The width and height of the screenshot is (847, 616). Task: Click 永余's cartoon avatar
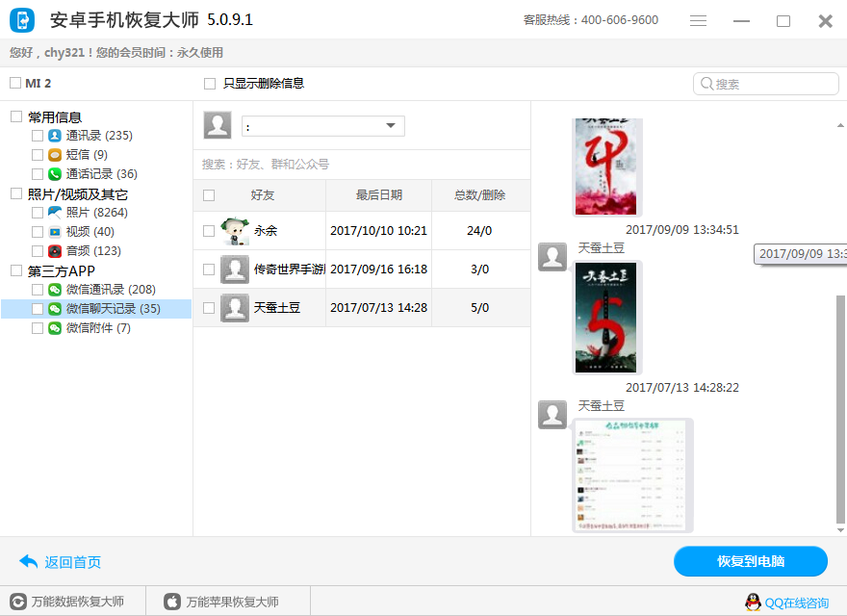coord(235,231)
